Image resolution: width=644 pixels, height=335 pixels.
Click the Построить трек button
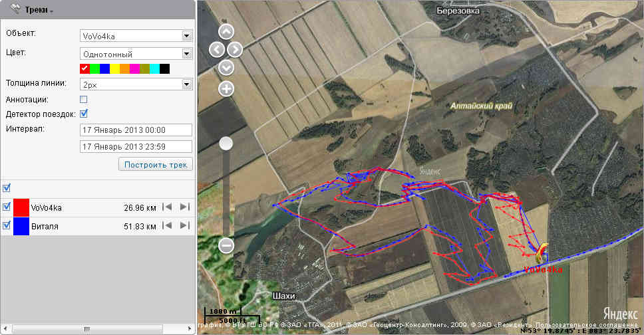(x=155, y=164)
